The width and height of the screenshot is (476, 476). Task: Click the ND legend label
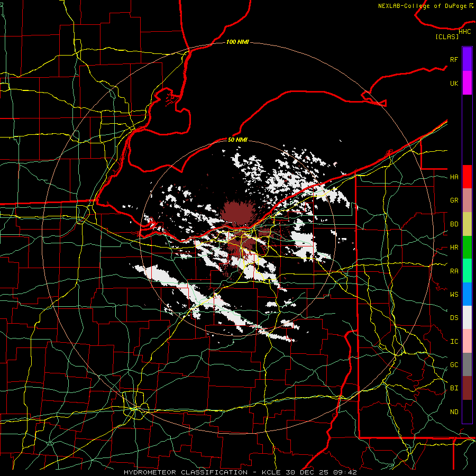tap(454, 412)
